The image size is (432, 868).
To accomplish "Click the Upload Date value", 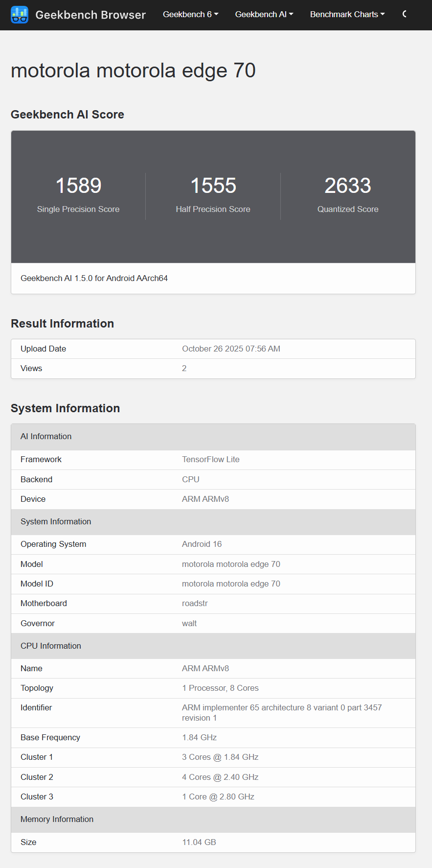I will 231,349.
